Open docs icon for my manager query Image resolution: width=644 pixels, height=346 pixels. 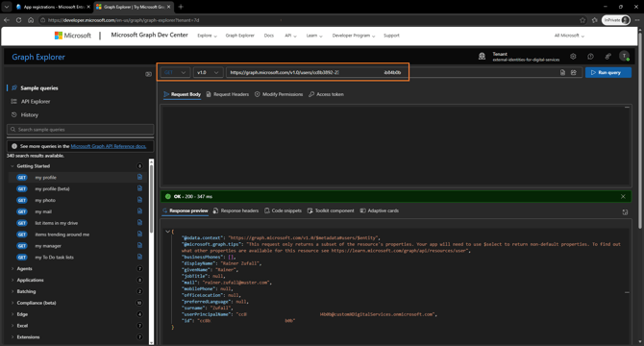coord(139,245)
